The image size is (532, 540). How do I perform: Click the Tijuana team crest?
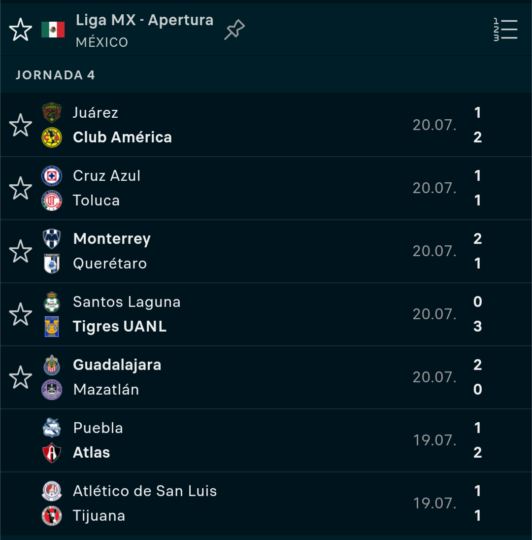(x=52, y=516)
